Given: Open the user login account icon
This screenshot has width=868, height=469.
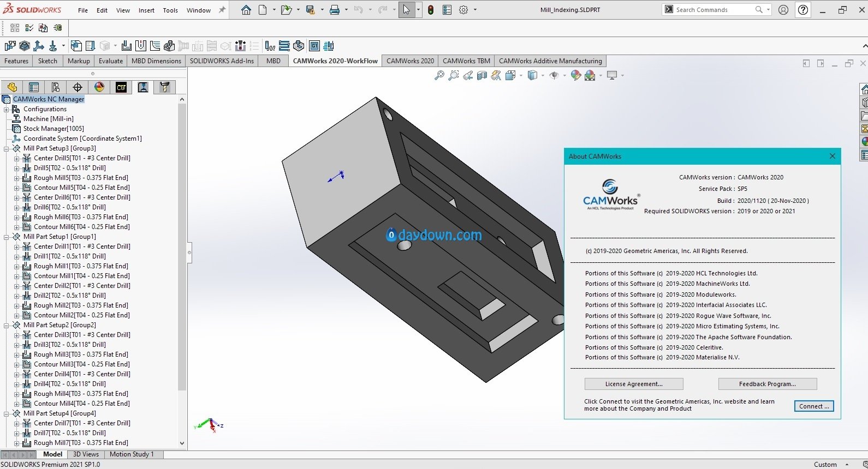Looking at the screenshot, I should point(783,10).
